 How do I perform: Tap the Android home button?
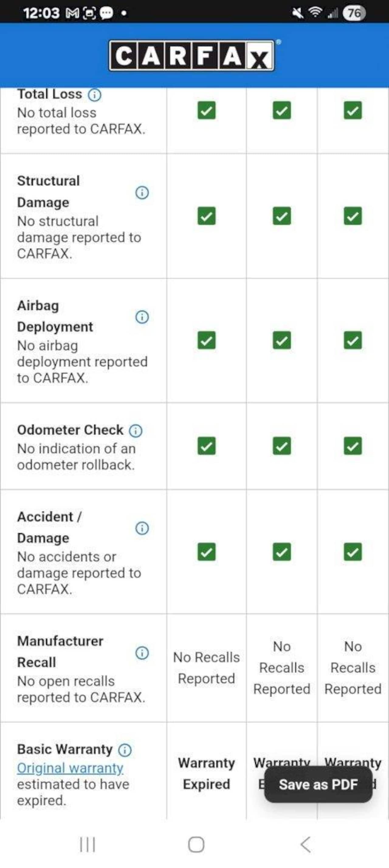196,844
